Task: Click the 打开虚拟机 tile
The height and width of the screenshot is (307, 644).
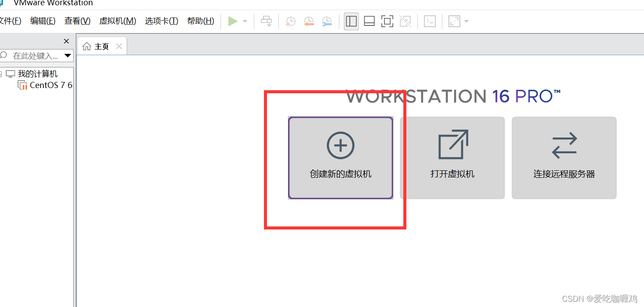Action: point(452,158)
